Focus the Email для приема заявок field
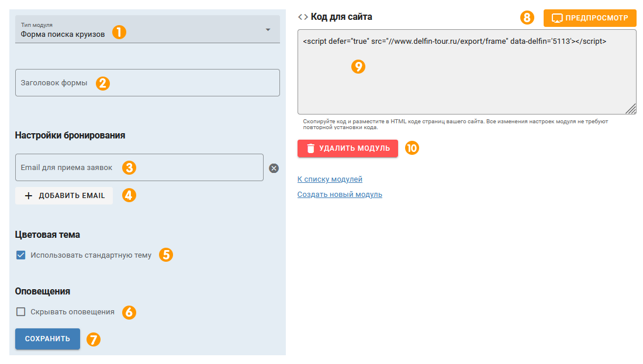Image resolution: width=643 pixels, height=364 pixels. (139, 168)
